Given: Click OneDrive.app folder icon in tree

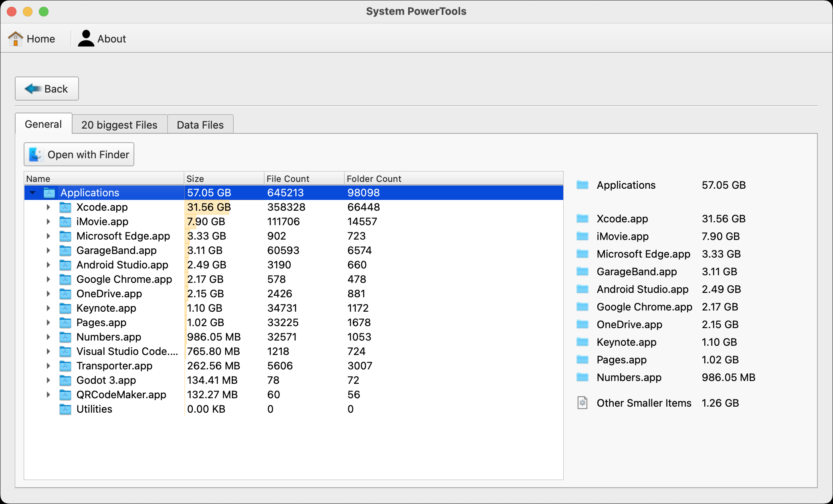Looking at the screenshot, I should [x=65, y=294].
